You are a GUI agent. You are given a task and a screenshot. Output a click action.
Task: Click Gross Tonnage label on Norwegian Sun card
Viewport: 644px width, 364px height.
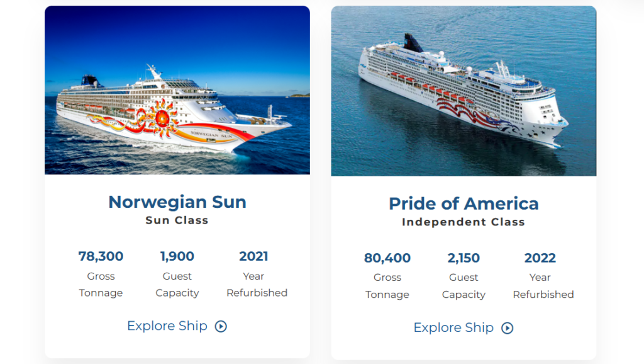(x=101, y=285)
